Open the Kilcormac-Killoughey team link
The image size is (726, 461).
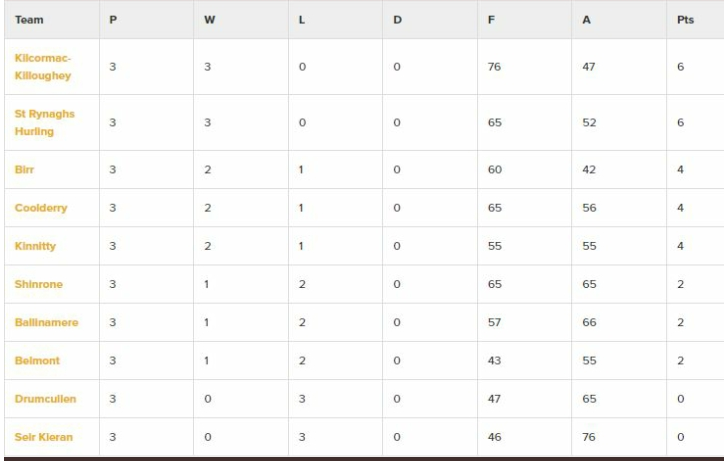pos(43,67)
